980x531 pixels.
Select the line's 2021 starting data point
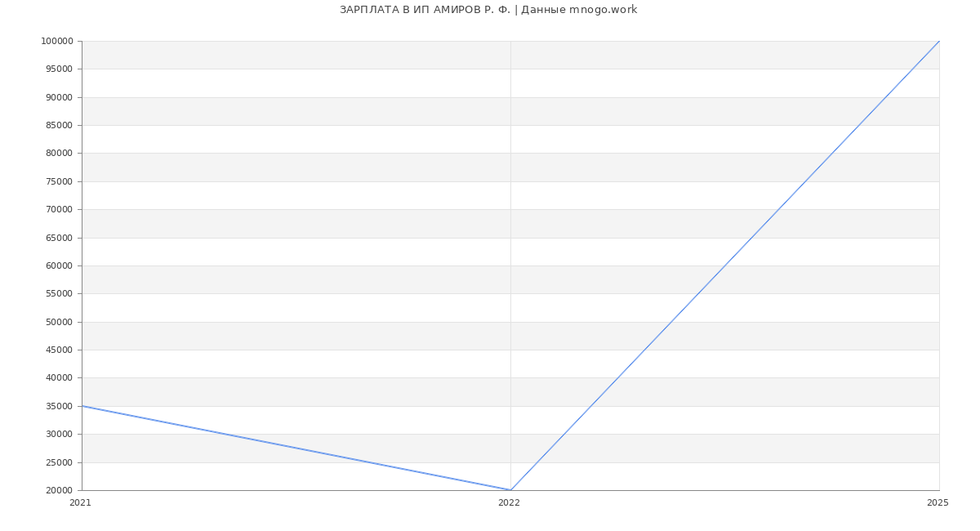tap(82, 406)
